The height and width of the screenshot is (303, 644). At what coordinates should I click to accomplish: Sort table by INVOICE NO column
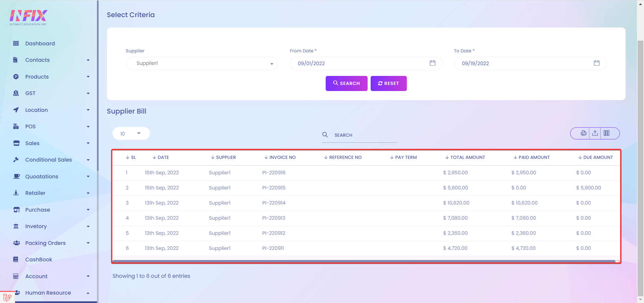coord(280,157)
